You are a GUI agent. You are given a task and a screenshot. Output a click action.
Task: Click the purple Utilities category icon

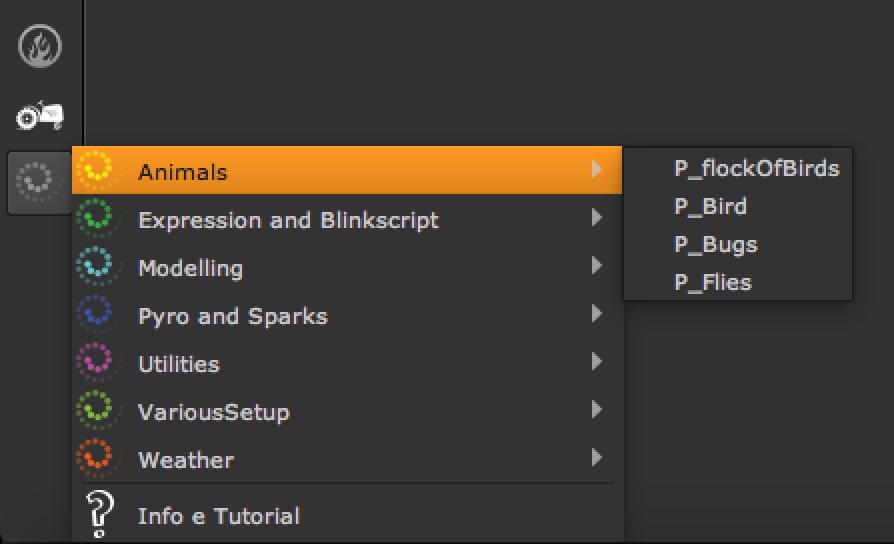click(x=96, y=363)
